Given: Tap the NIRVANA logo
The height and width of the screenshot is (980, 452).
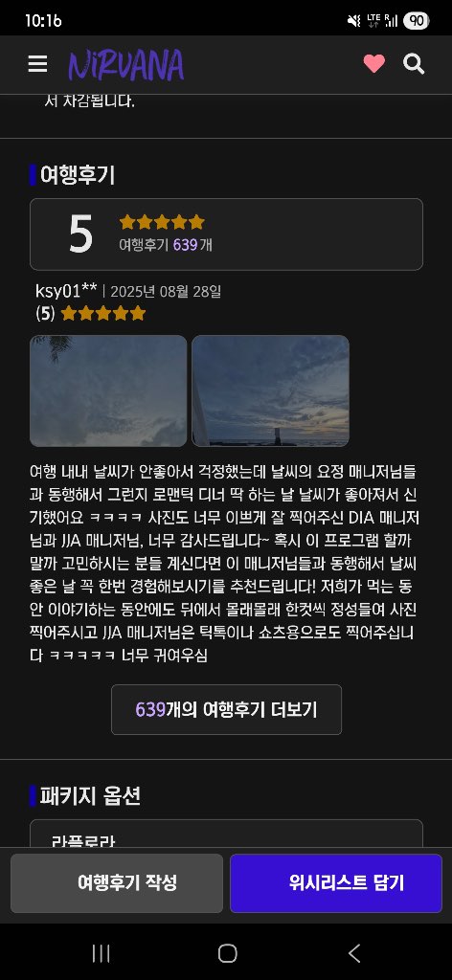Looking at the screenshot, I should click(x=125, y=65).
